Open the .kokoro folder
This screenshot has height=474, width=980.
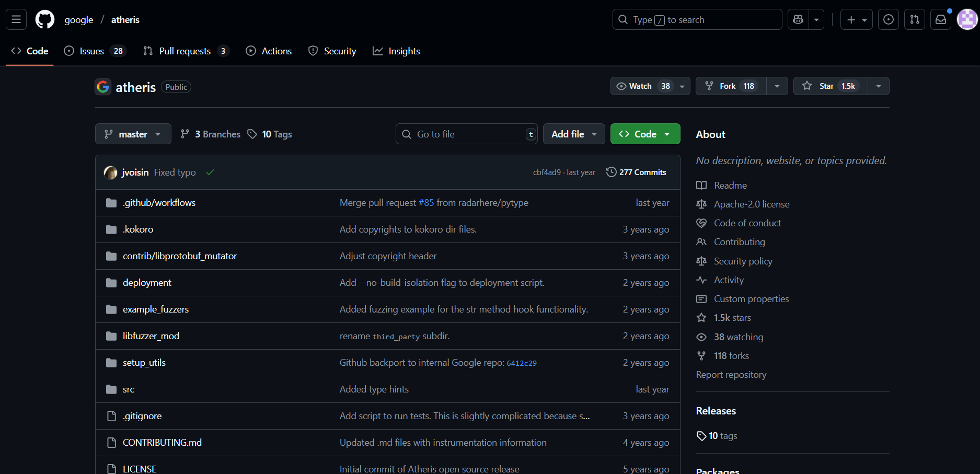(x=138, y=229)
